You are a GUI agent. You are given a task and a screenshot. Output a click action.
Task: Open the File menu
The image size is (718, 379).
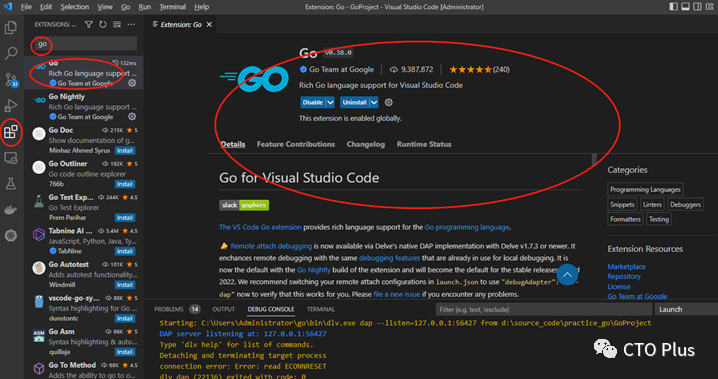click(27, 7)
